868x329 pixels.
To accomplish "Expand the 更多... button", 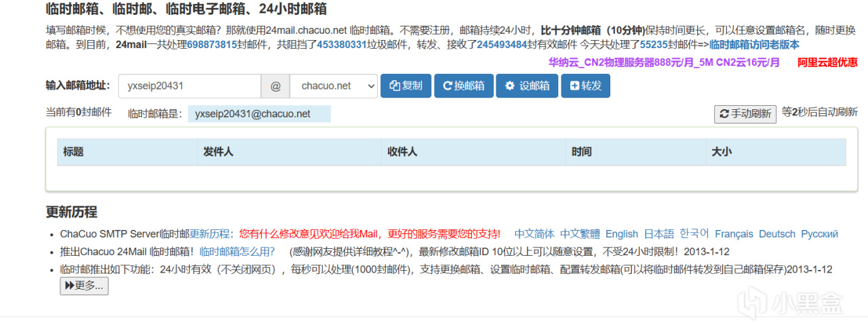I will tap(84, 286).
